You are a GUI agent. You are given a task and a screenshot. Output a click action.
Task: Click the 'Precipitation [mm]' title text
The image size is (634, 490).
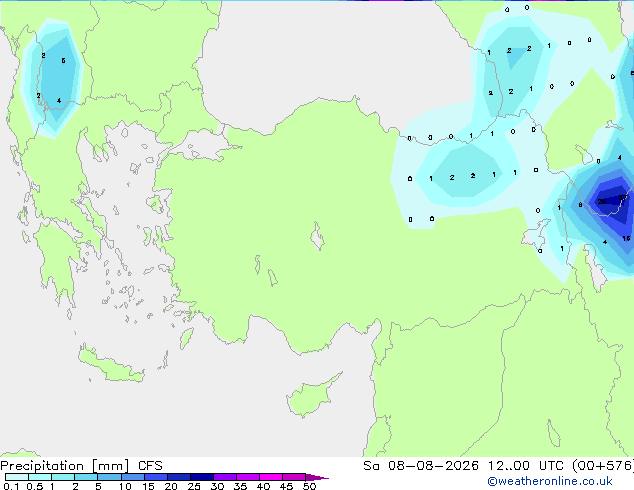[x=65, y=466]
